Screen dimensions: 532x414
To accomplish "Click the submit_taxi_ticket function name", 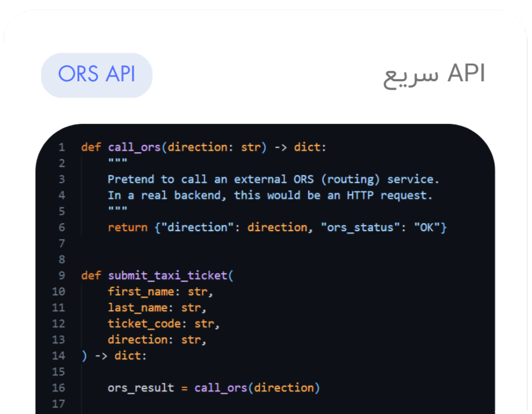I will pos(167,276).
